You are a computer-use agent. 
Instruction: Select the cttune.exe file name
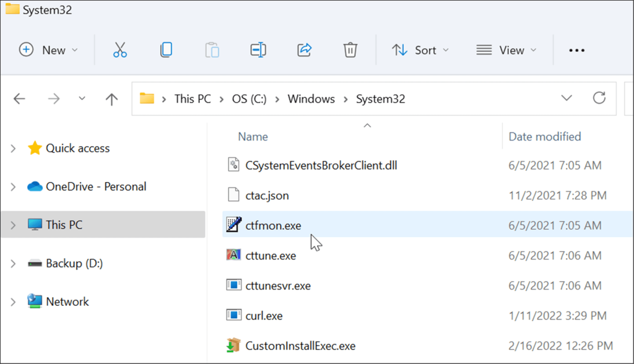[x=271, y=256]
